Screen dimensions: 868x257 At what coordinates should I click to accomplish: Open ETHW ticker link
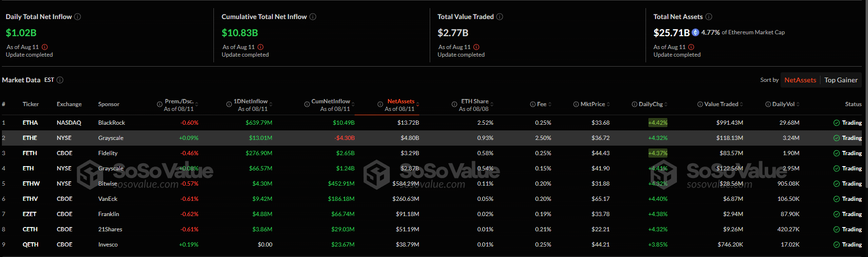tap(31, 184)
